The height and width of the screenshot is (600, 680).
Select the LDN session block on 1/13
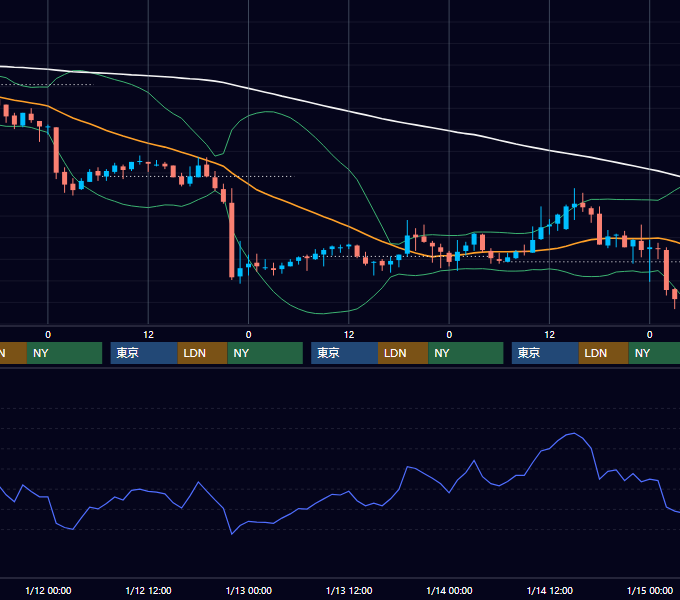(403, 353)
